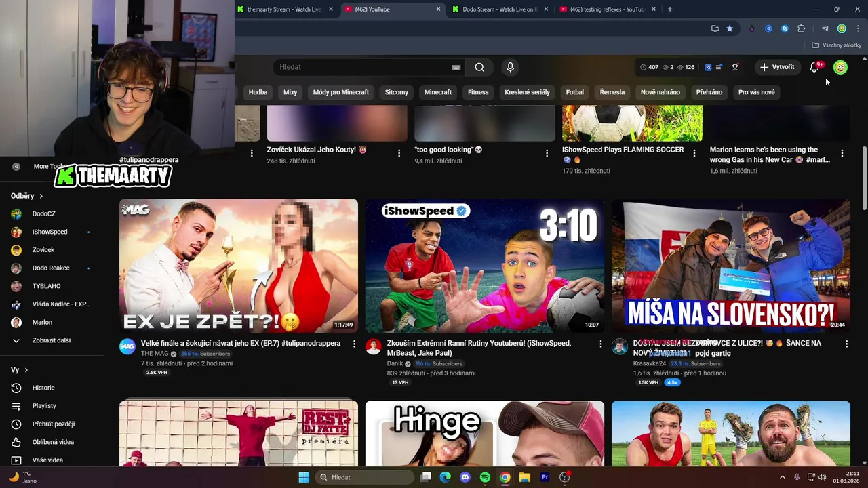The width and height of the screenshot is (868, 488).
Task: Open the MÍŠA NA SLOVENSKO video thumbnail
Action: coord(731,266)
